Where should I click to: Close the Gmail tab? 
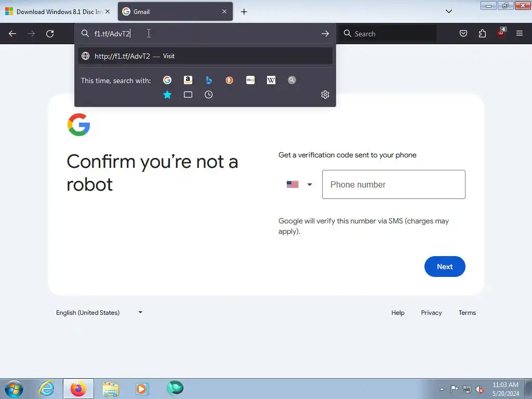pos(224,11)
